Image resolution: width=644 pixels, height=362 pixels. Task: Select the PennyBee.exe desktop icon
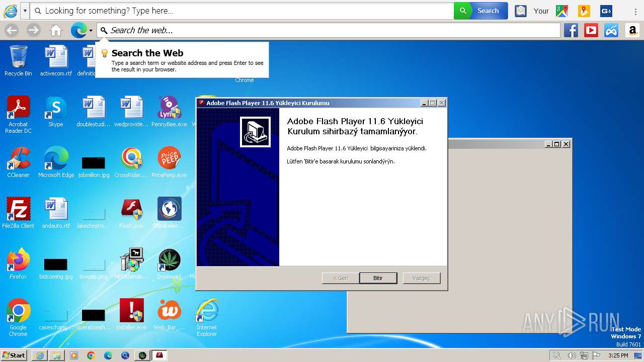(169, 112)
